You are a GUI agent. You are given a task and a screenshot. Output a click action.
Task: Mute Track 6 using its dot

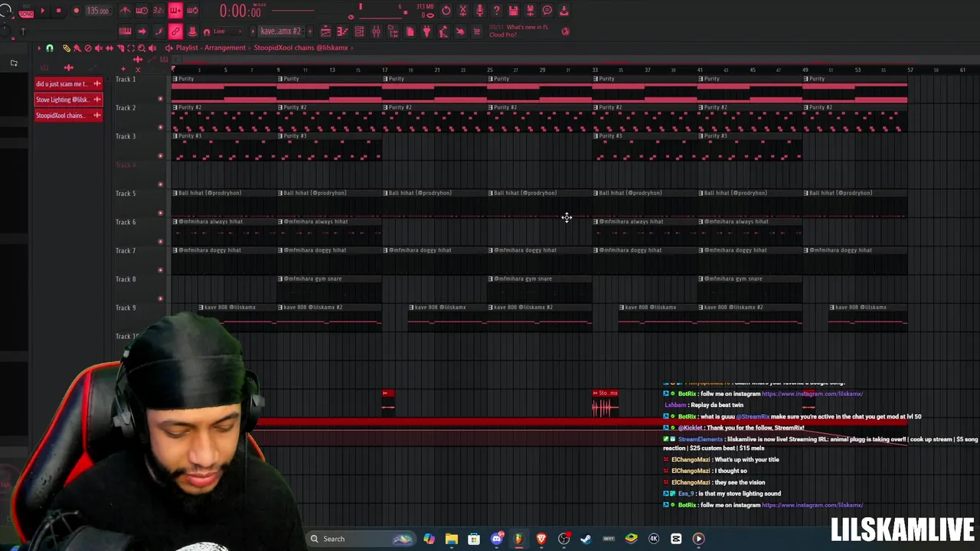[160, 242]
